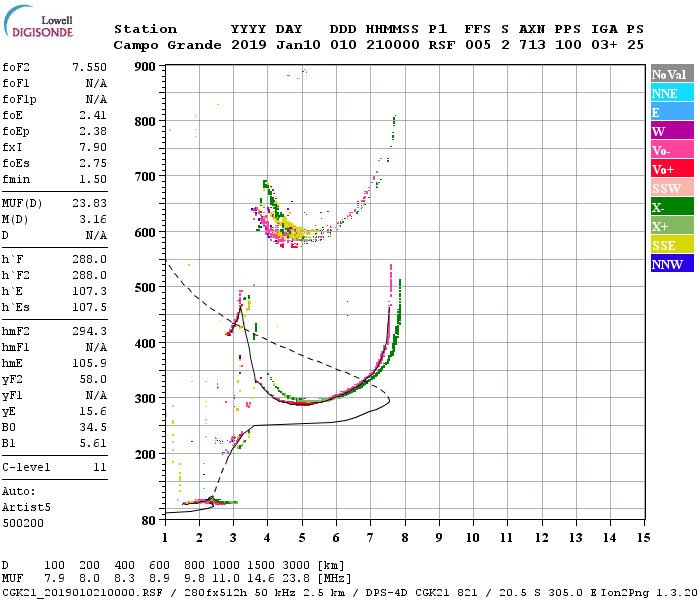Select the NNW dark blue legend swatch

672,263
